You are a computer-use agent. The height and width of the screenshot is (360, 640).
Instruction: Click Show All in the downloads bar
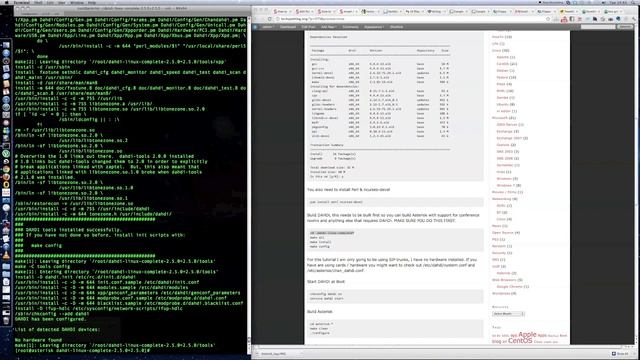pos(619,353)
